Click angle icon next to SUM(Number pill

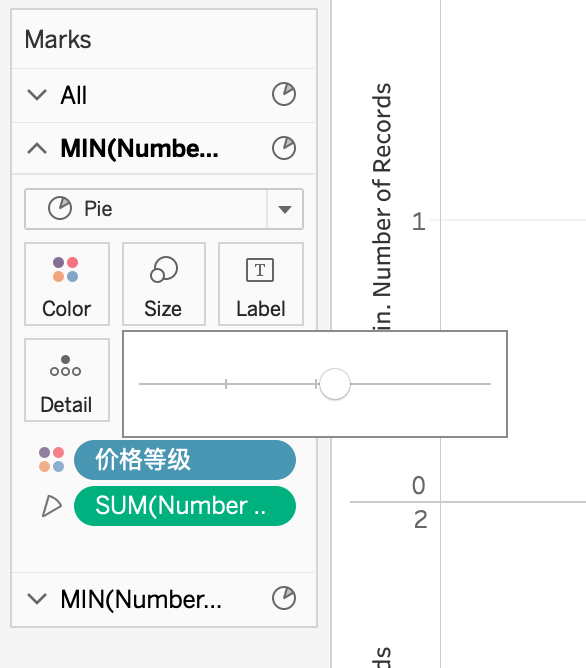point(52,506)
